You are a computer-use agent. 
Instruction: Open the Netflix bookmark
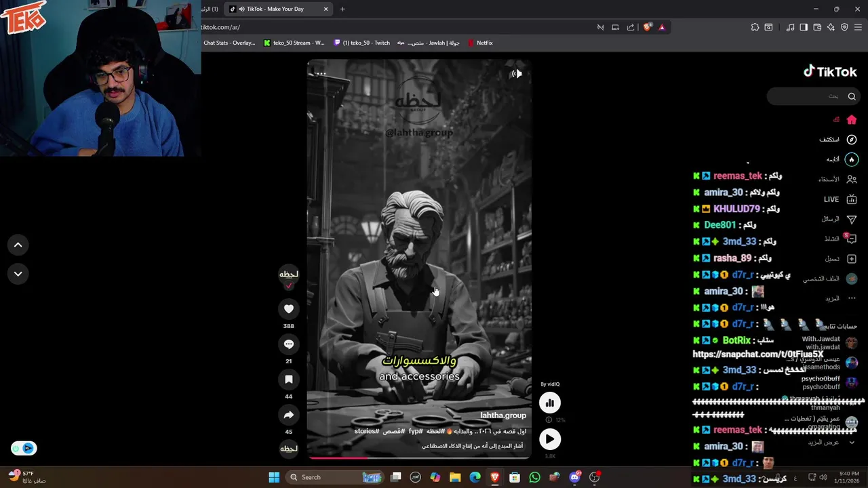(480, 43)
